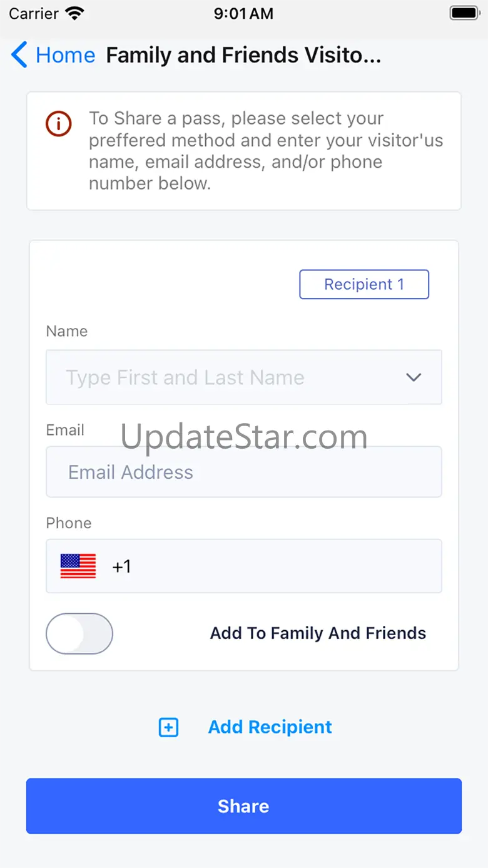Click the 'Add To Family And Friends' label
This screenshot has height=868, width=488.
(x=318, y=633)
